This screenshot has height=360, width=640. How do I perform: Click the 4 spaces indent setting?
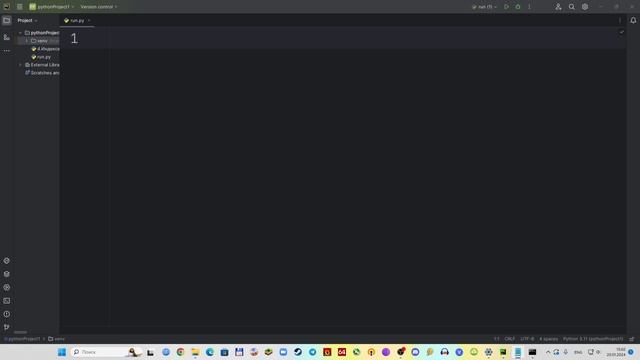pyautogui.click(x=549, y=339)
